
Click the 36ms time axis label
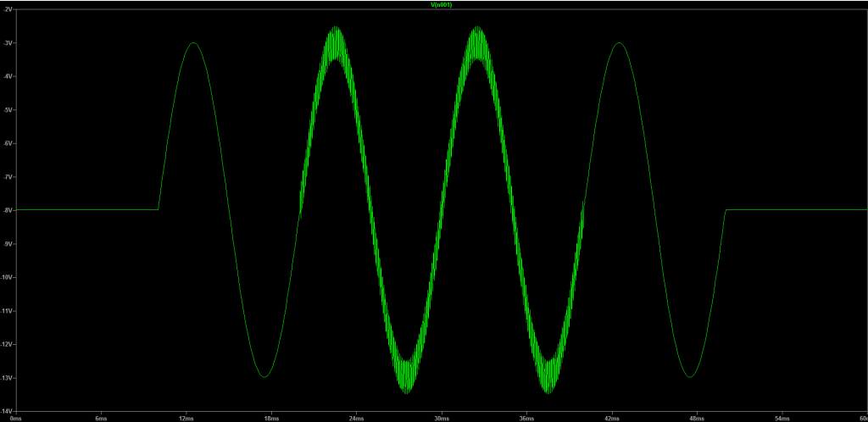pos(526,418)
